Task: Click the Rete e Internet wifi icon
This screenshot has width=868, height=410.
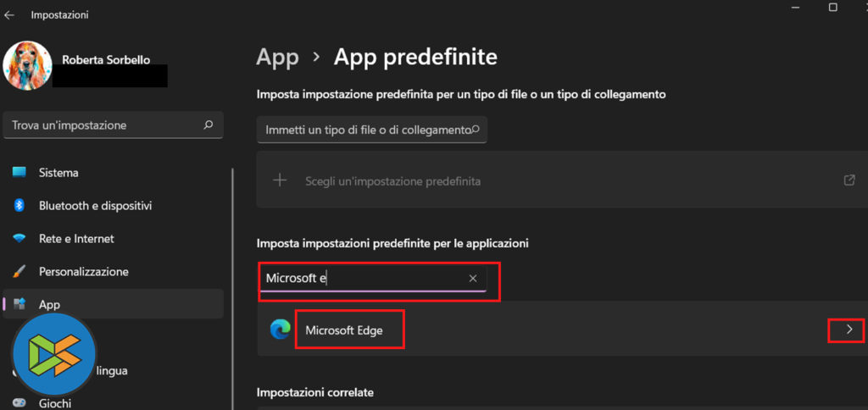Action: [x=19, y=239]
